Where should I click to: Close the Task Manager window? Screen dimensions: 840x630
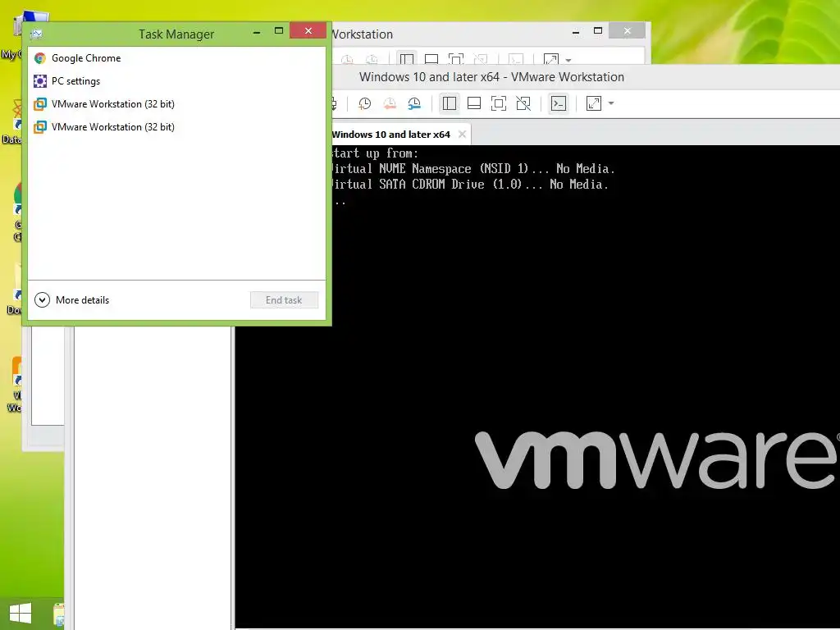pyautogui.click(x=308, y=30)
